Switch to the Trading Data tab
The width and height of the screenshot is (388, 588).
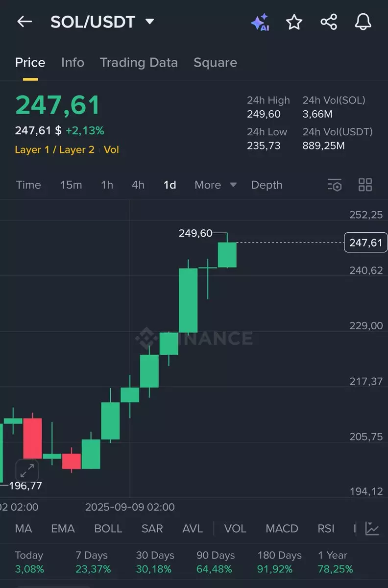139,63
